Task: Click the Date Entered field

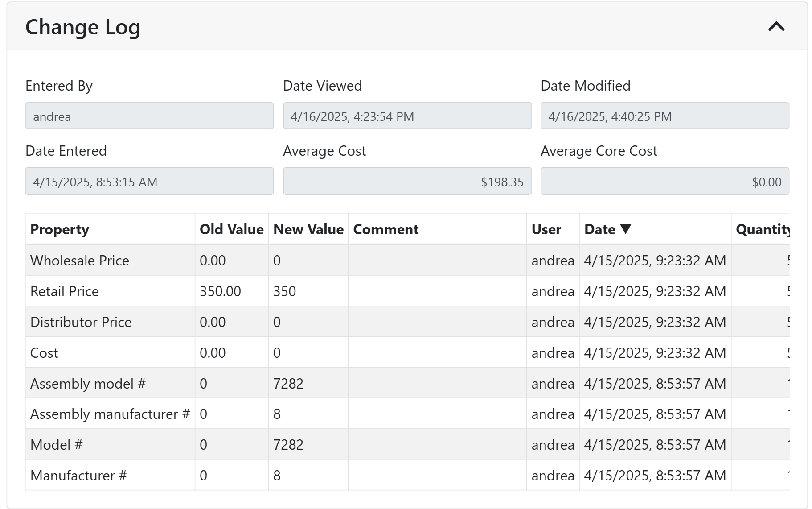Action: coord(149,182)
